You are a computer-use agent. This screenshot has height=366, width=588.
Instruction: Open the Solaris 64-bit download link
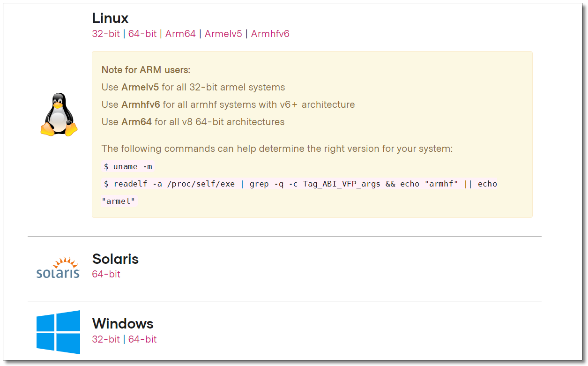106,274
